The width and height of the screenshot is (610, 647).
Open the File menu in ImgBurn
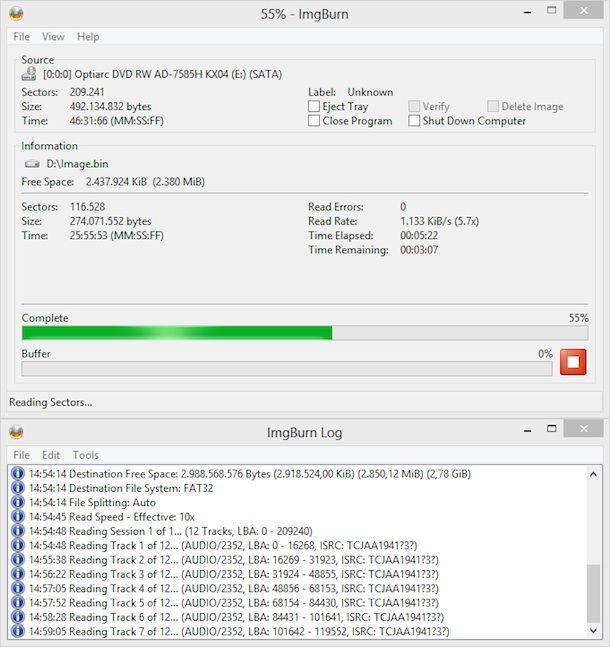(21, 37)
